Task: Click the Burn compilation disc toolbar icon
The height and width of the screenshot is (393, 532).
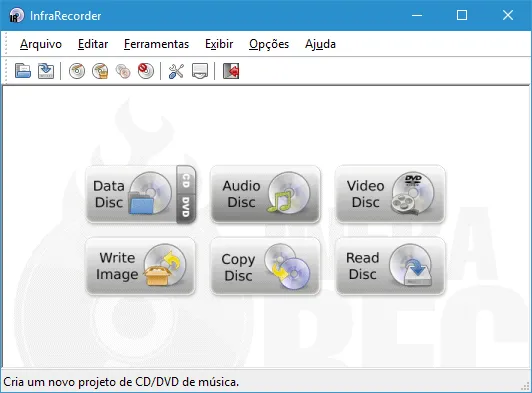Action: pos(77,71)
